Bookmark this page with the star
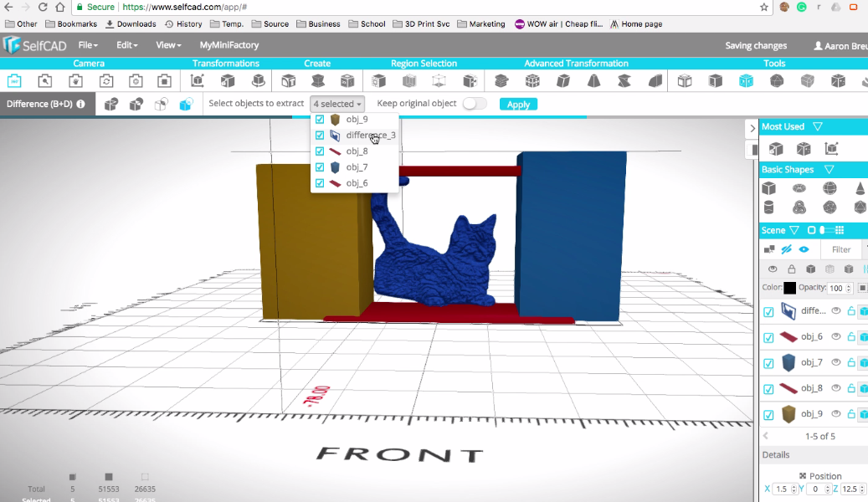 tap(764, 8)
